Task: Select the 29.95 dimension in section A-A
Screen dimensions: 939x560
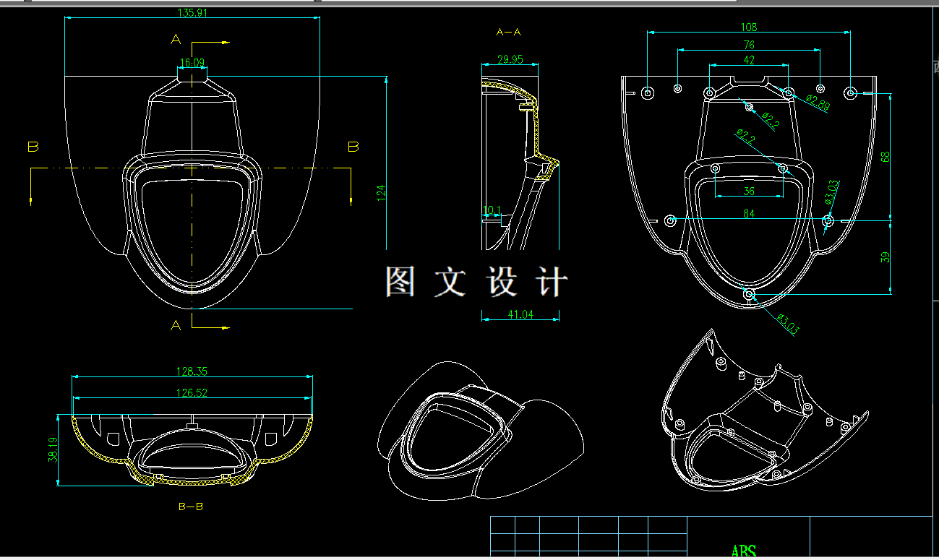Action: 510,59
